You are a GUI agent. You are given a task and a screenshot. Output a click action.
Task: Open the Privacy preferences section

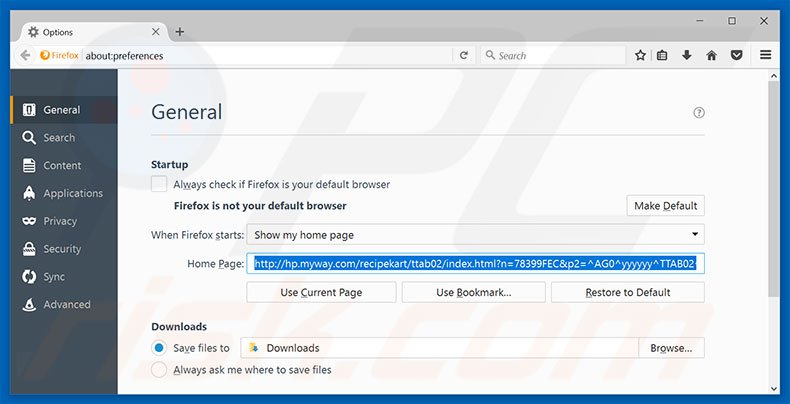(x=63, y=221)
